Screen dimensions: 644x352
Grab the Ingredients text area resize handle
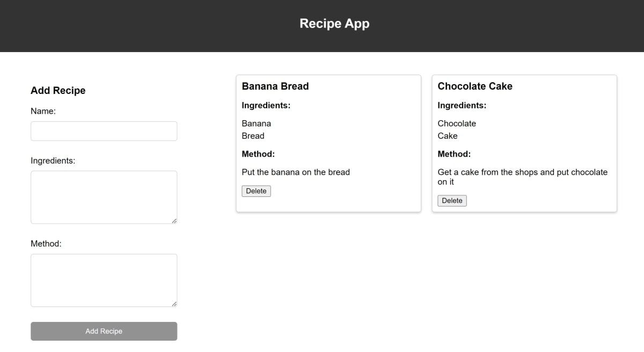pos(174,221)
